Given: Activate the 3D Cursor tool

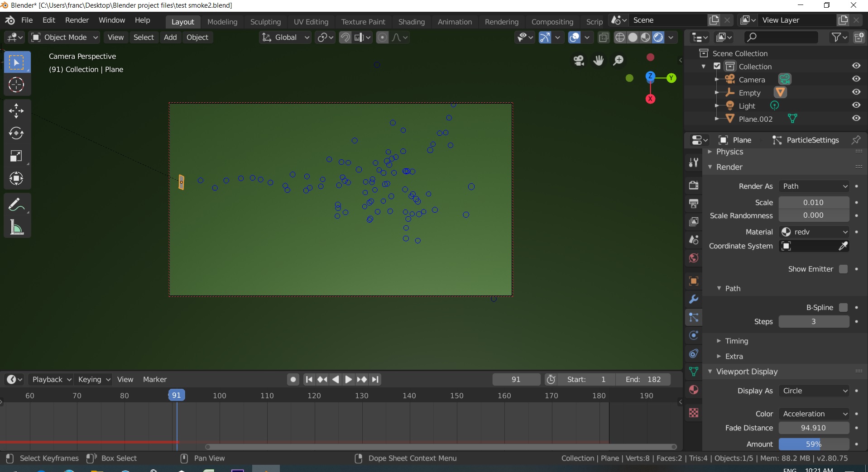Looking at the screenshot, I should tap(17, 85).
